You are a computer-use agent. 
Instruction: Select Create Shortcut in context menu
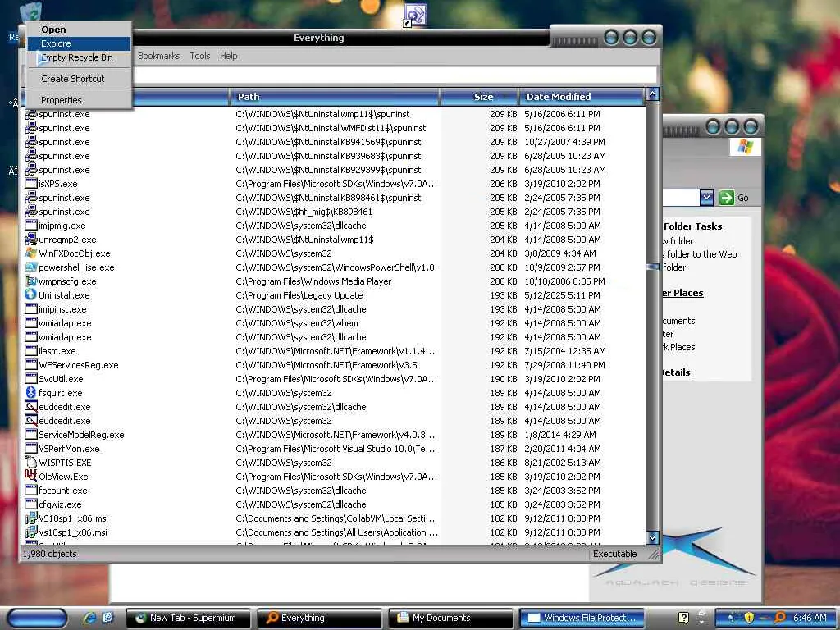pyautogui.click(x=79, y=78)
